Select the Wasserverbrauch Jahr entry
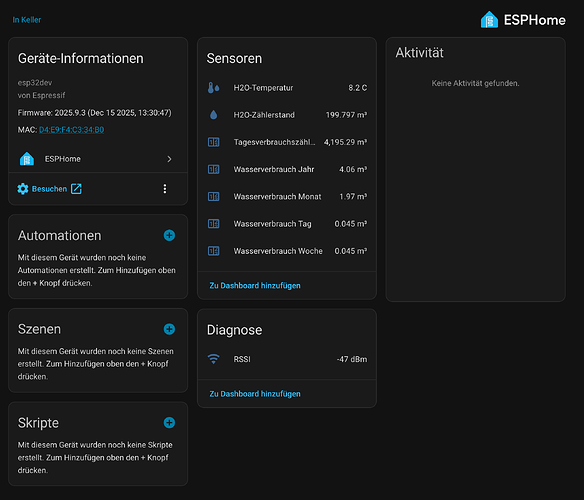 point(287,169)
